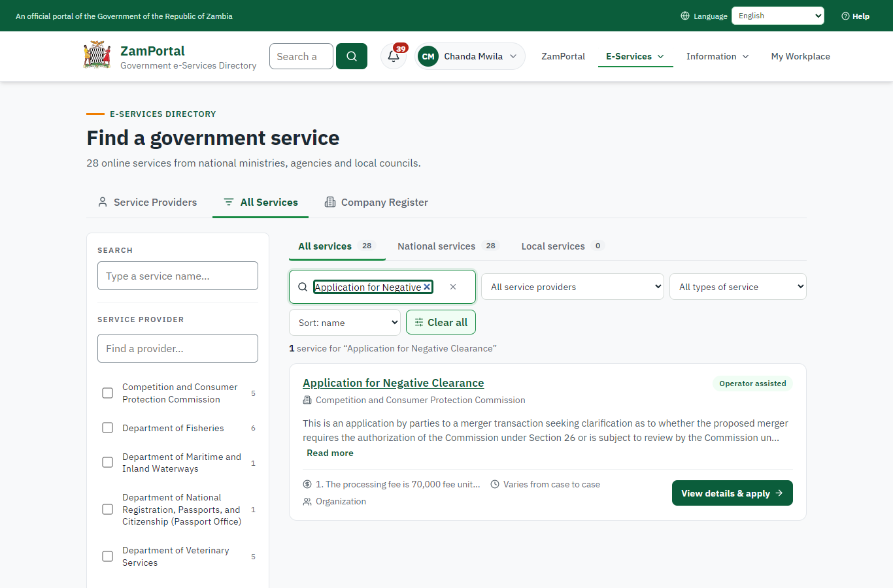This screenshot has width=893, height=588.
Task: Enable Department of Veterinary Services filter
Action: tap(108, 557)
